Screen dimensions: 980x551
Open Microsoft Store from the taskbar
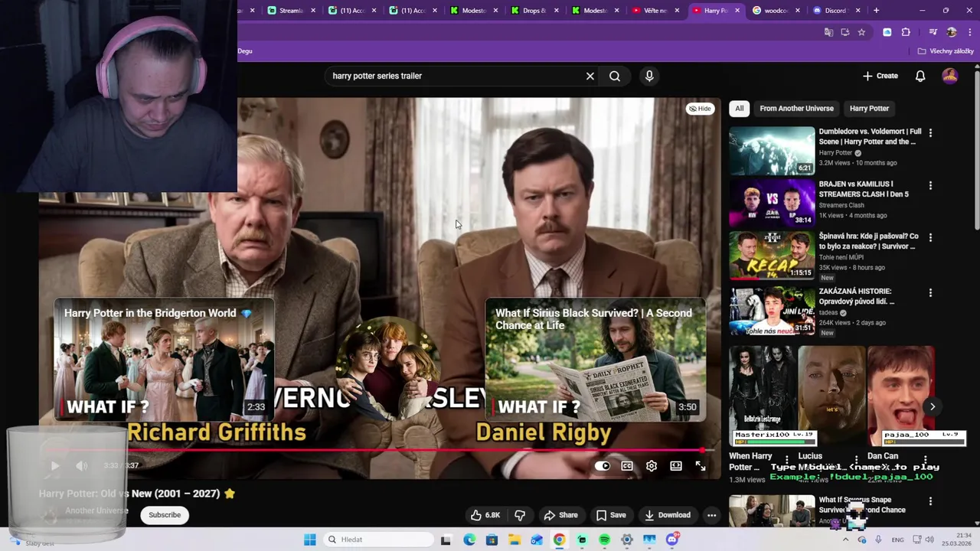pos(492,540)
